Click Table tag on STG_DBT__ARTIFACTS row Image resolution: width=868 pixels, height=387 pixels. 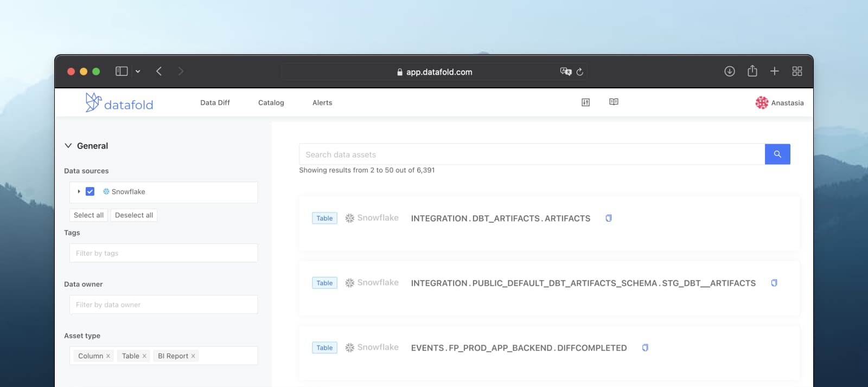click(324, 283)
